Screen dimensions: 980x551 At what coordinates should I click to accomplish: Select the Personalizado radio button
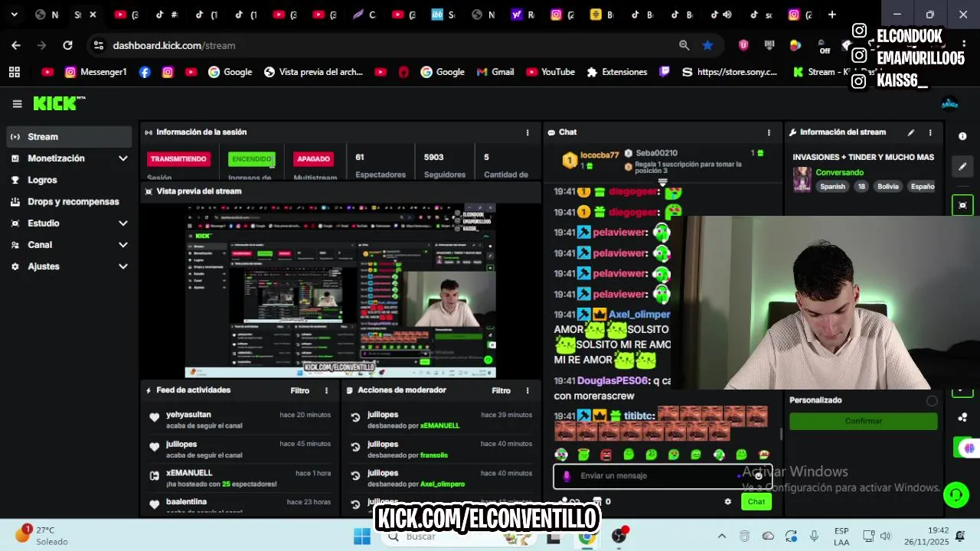pyautogui.click(x=932, y=401)
